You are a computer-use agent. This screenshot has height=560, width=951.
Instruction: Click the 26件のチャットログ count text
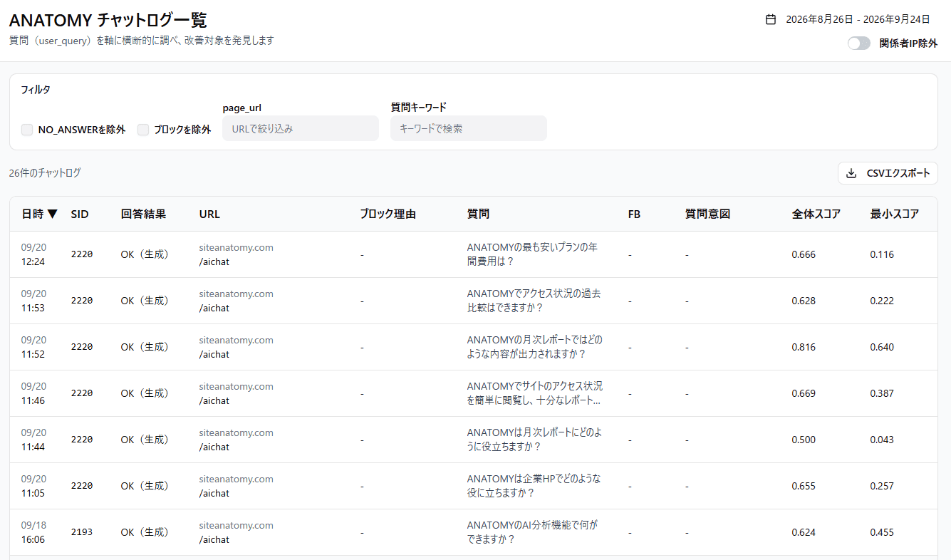[x=45, y=173]
